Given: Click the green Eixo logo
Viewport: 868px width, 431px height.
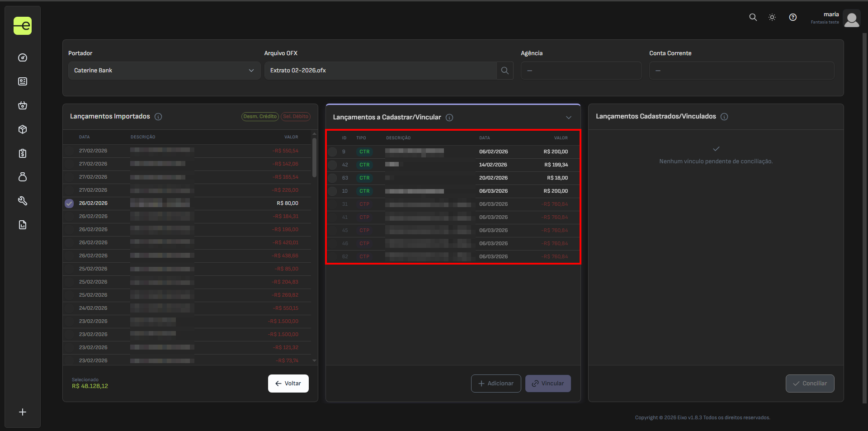Looking at the screenshot, I should tap(23, 26).
